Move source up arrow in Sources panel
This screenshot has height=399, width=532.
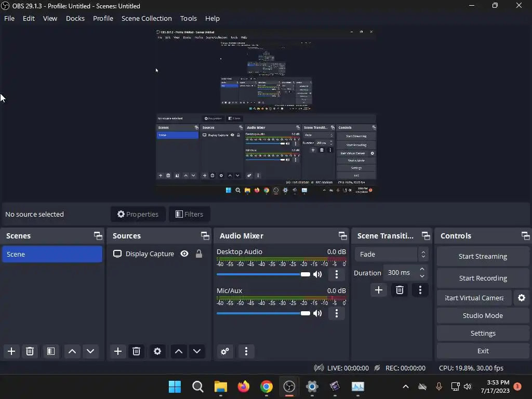179,351
